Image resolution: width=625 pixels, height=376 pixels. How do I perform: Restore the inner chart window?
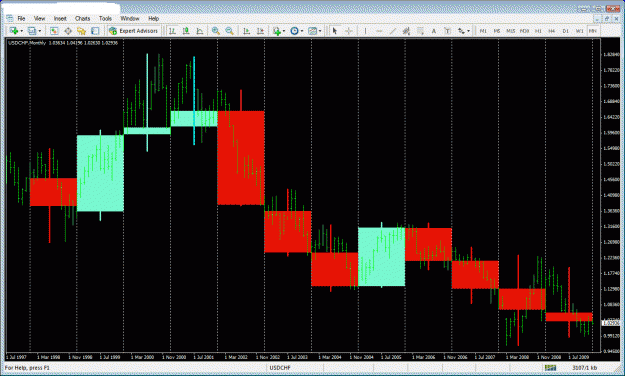click(606, 18)
